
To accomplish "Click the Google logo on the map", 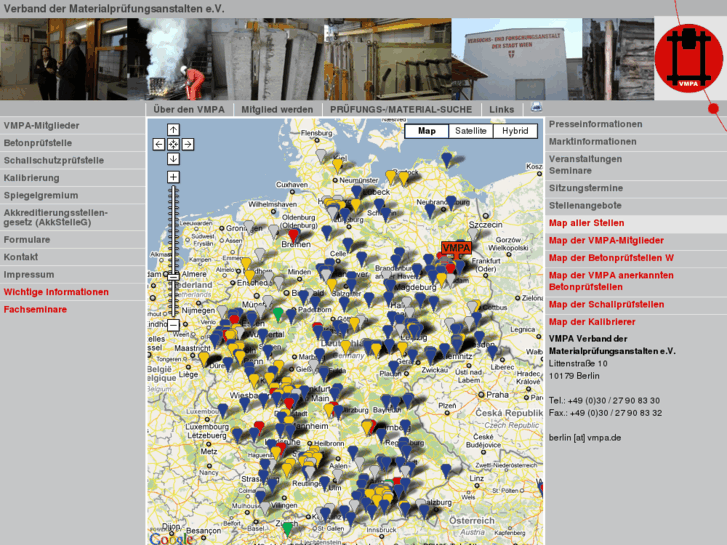I will click(171, 538).
